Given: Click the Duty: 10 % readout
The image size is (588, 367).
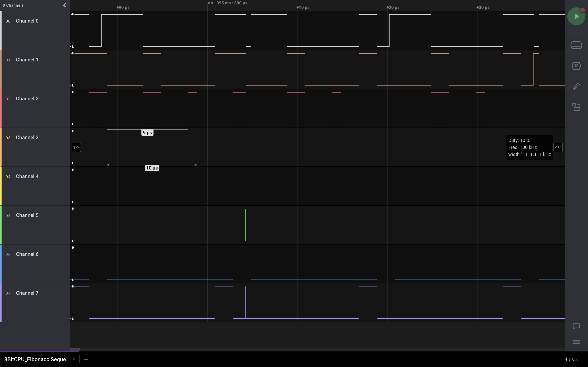Looking at the screenshot, I should point(519,140).
